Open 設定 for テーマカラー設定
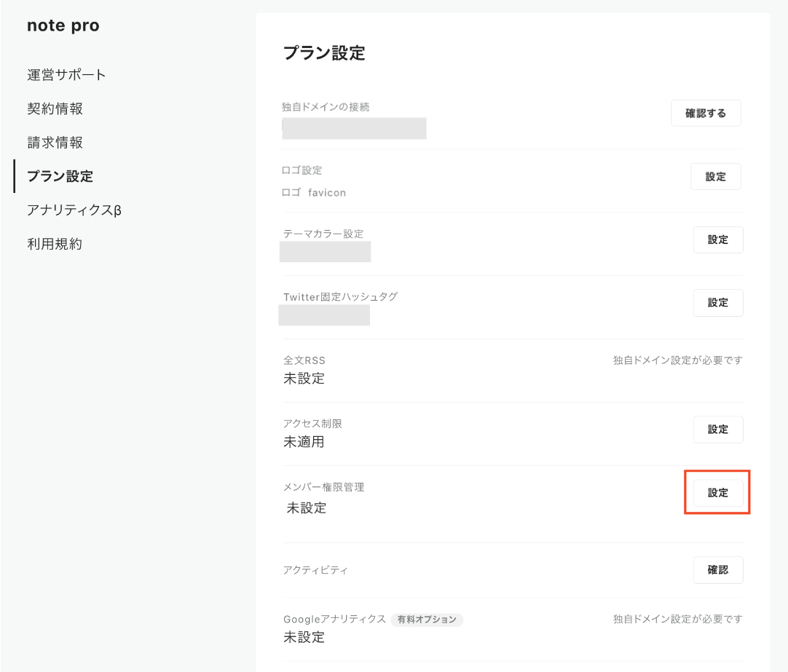 pos(717,240)
